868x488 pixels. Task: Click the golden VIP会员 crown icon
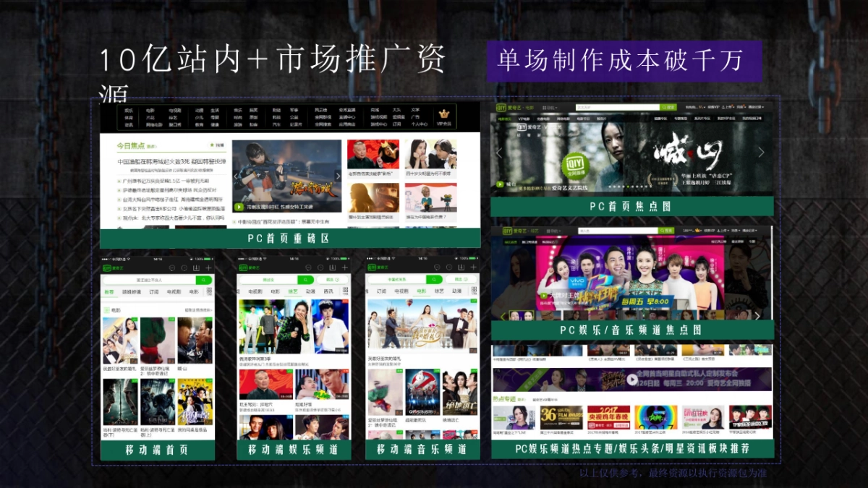click(444, 114)
